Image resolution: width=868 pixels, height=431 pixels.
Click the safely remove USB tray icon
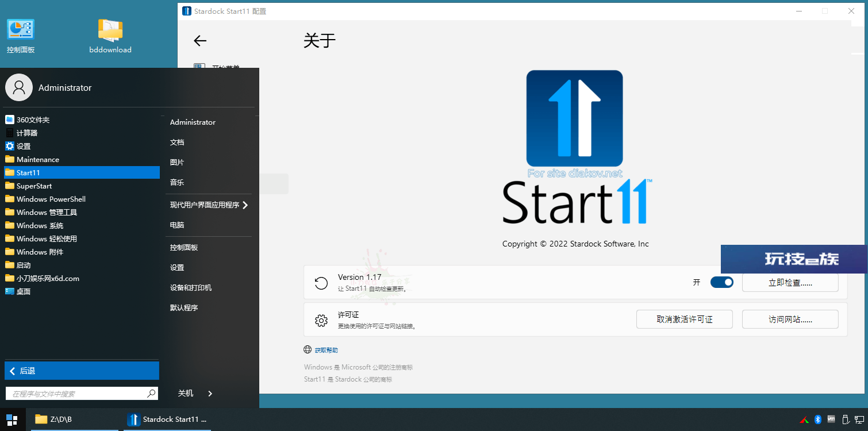pos(845,420)
